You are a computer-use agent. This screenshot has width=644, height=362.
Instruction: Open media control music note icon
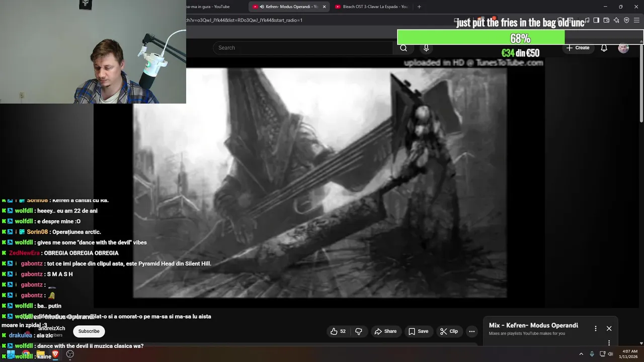(x=587, y=20)
